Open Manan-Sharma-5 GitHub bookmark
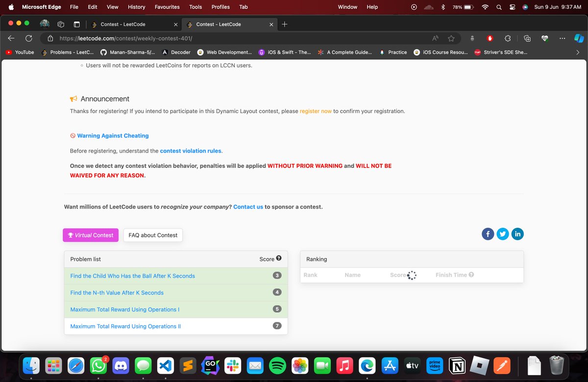The image size is (588, 382). tap(127, 52)
